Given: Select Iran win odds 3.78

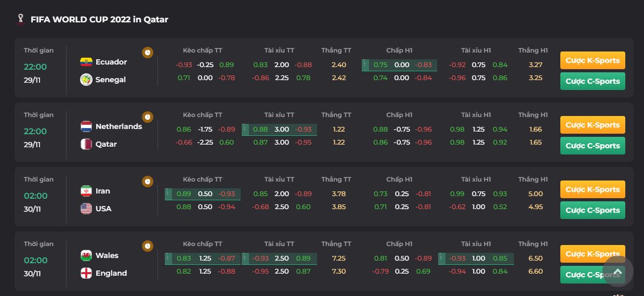Looking at the screenshot, I should [x=339, y=194].
